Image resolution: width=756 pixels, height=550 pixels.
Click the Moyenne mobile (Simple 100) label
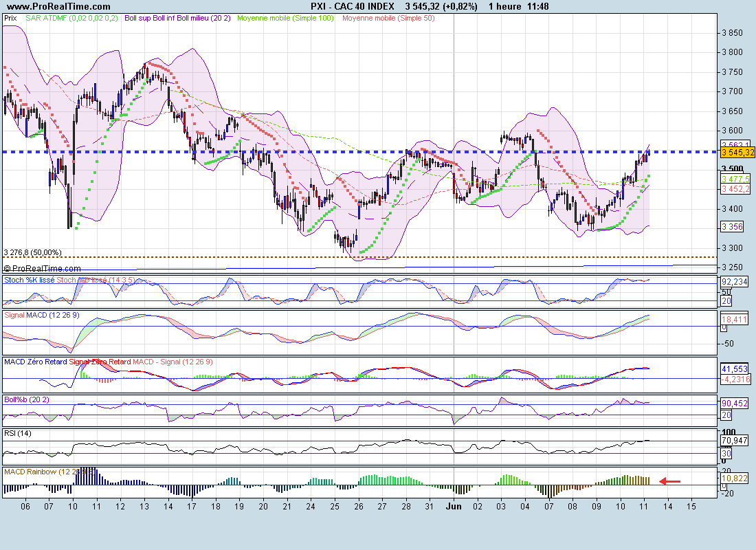[285, 18]
